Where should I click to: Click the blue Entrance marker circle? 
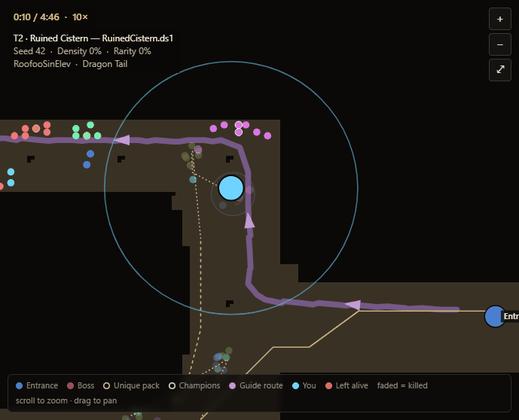pos(495,316)
